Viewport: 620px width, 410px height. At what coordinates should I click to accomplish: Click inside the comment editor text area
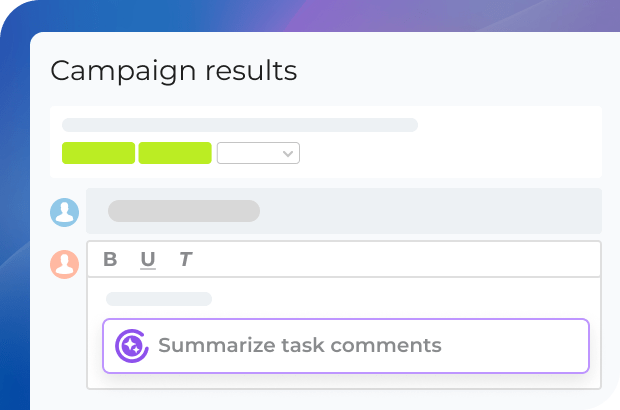coord(400,298)
